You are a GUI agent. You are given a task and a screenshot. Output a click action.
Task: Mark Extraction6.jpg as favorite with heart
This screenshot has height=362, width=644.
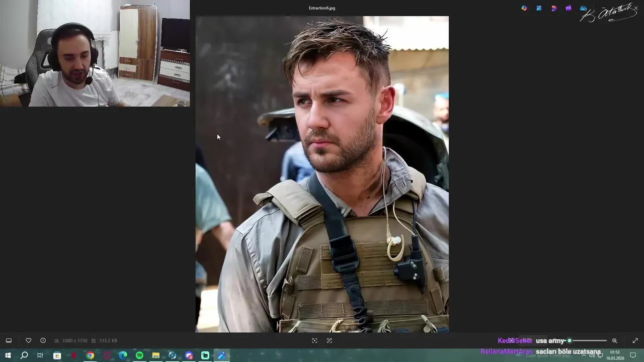(28, 340)
